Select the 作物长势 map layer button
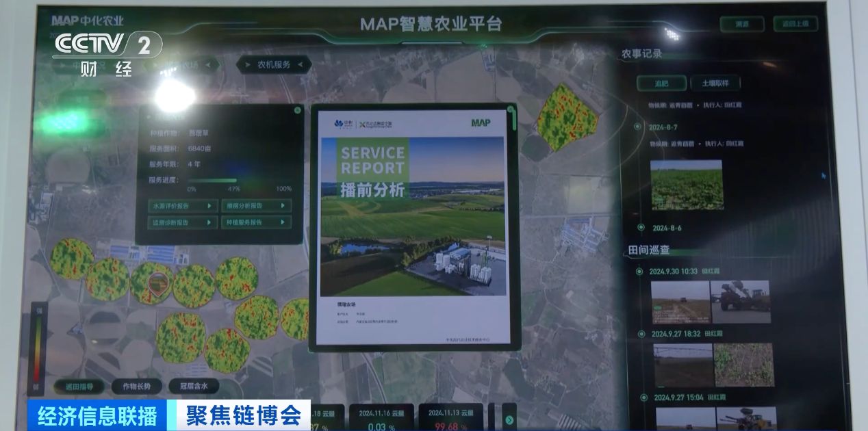This screenshot has height=431, width=868. click(x=136, y=386)
